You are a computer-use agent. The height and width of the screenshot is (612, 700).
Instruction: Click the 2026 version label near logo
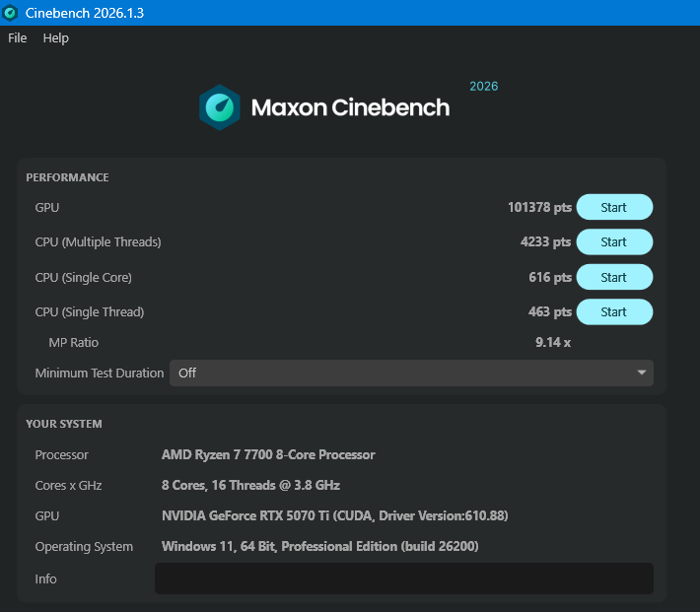coord(483,86)
